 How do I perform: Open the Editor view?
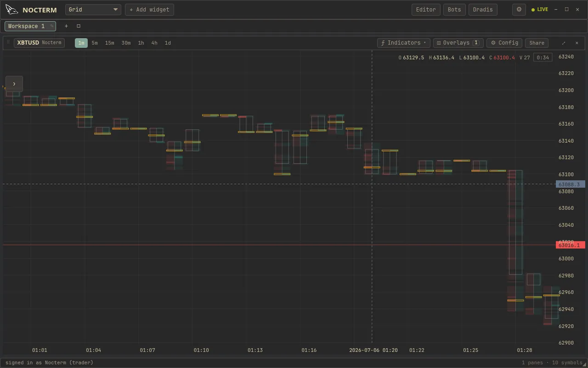[426, 10]
